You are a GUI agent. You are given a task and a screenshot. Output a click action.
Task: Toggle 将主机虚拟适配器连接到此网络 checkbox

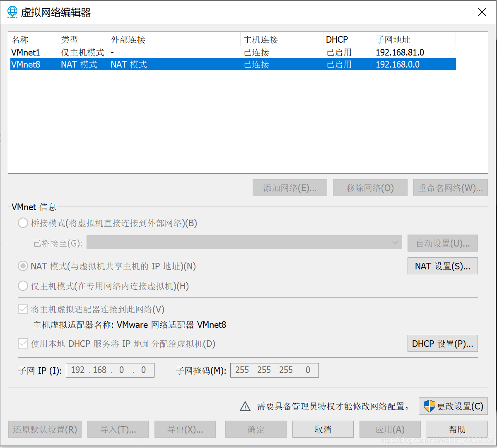click(23, 309)
